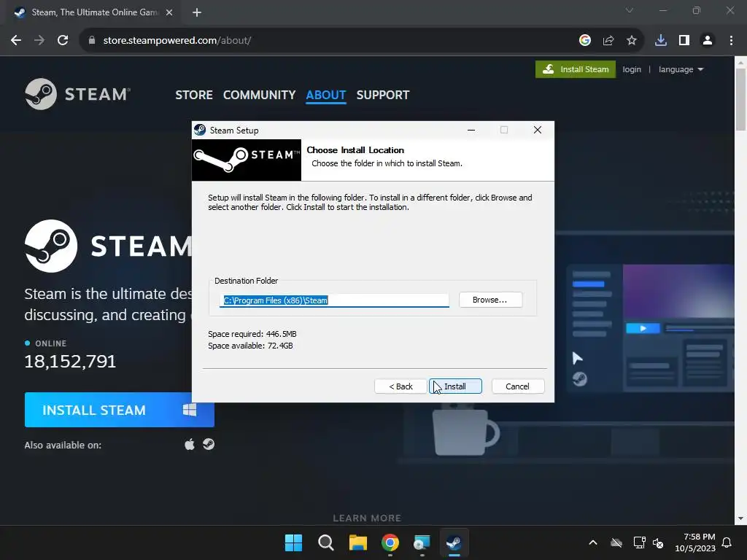Image resolution: width=747 pixels, height=560 pixels.
Task: Click the OneDrive cloud tray icon
Action: point(616,542)
